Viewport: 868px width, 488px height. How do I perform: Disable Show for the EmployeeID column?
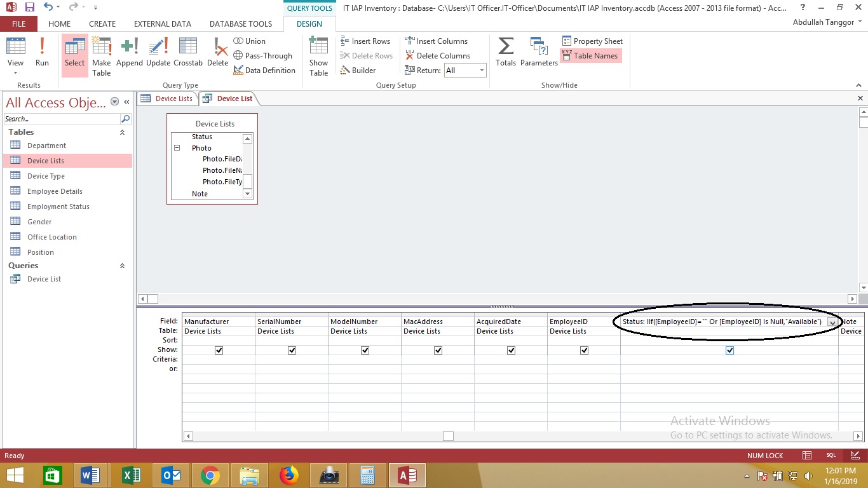(584, 349)
